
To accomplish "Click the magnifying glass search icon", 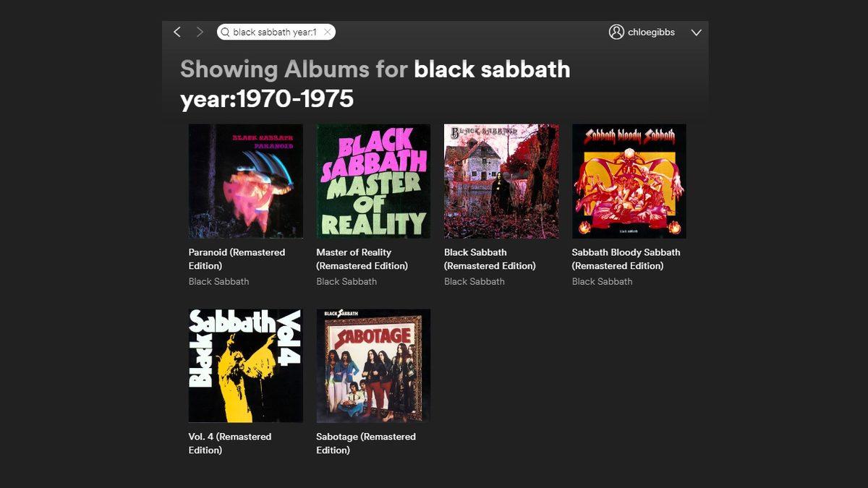I will point(226,32).
